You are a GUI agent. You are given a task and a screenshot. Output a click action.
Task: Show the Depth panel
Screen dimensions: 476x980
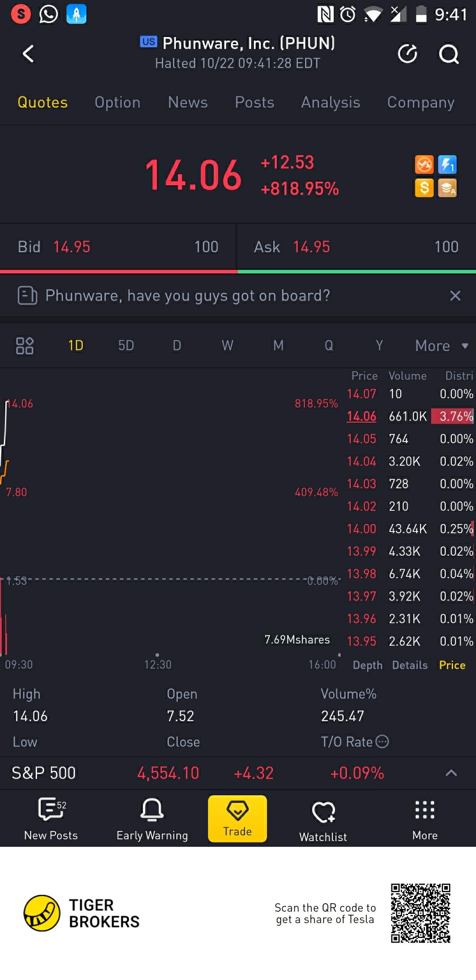(x=368, y=665)
